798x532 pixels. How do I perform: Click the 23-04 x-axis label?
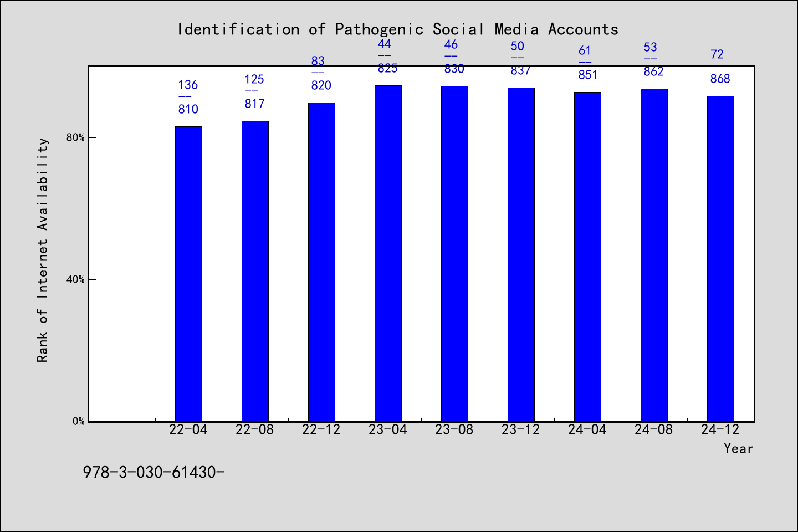point(388,429)
